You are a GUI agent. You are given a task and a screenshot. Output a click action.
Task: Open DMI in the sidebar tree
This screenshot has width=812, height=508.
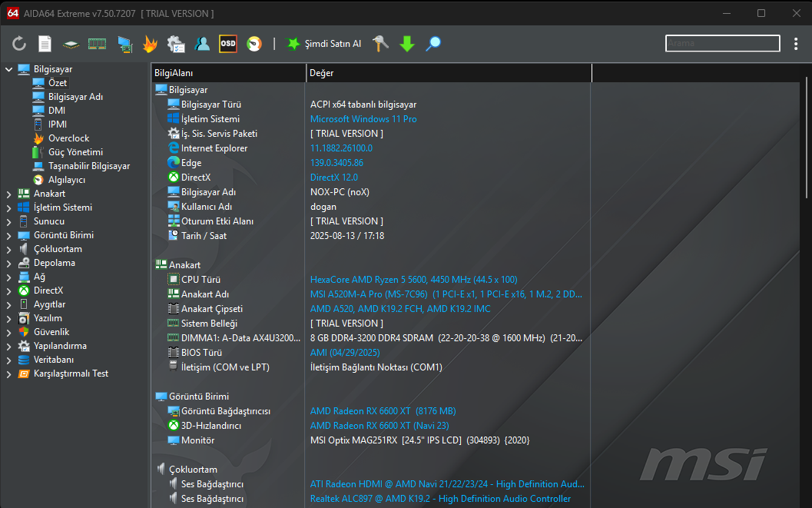[x=57, y=111]
